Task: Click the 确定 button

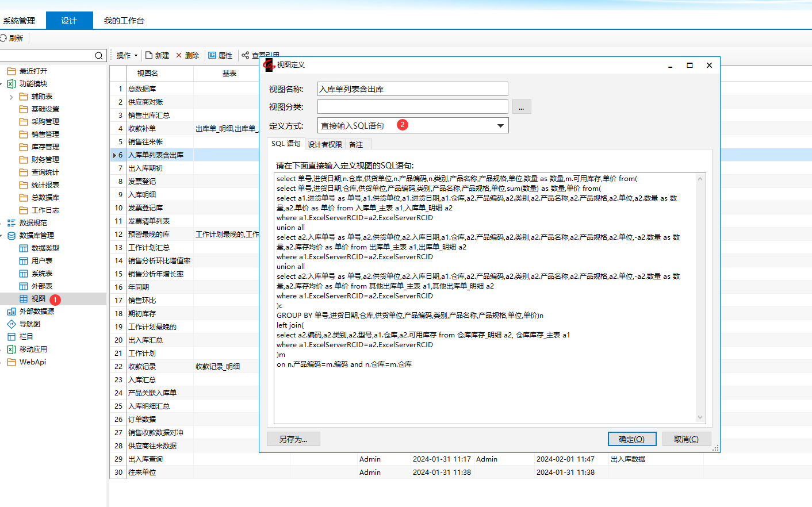Action: click(x=631, y=439)
